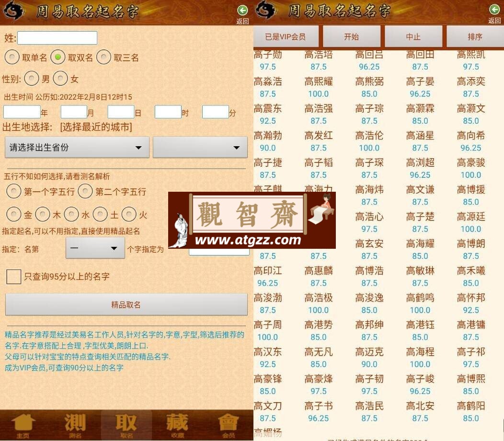Tap the left screen's dragon logo icon

point(13,11)
